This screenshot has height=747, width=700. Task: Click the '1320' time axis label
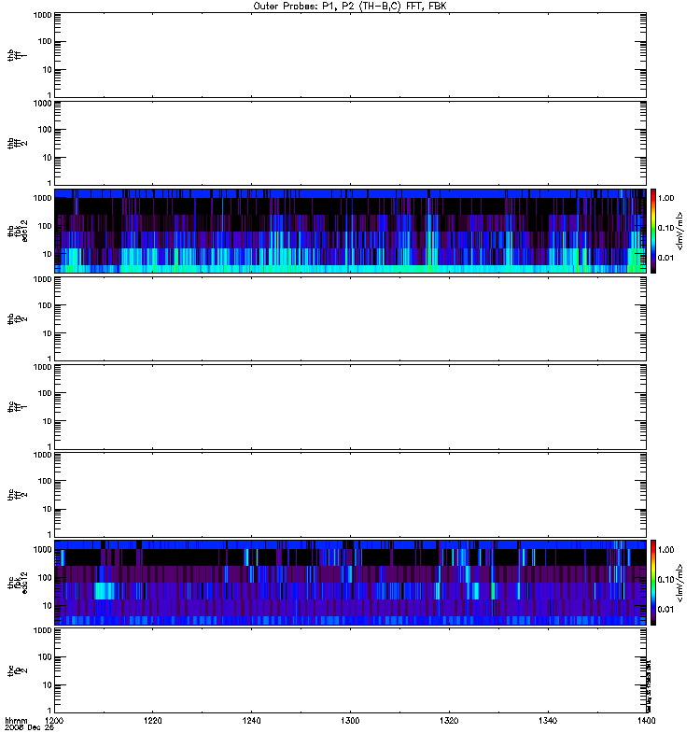(449, 721)
